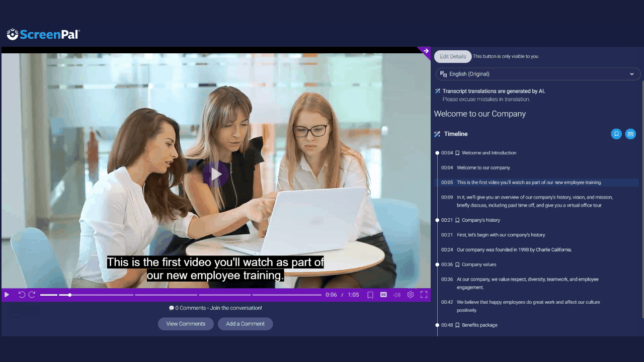
Task: Click the comment bubble icon beside 0 Comments
Action: tap(172, 308)
